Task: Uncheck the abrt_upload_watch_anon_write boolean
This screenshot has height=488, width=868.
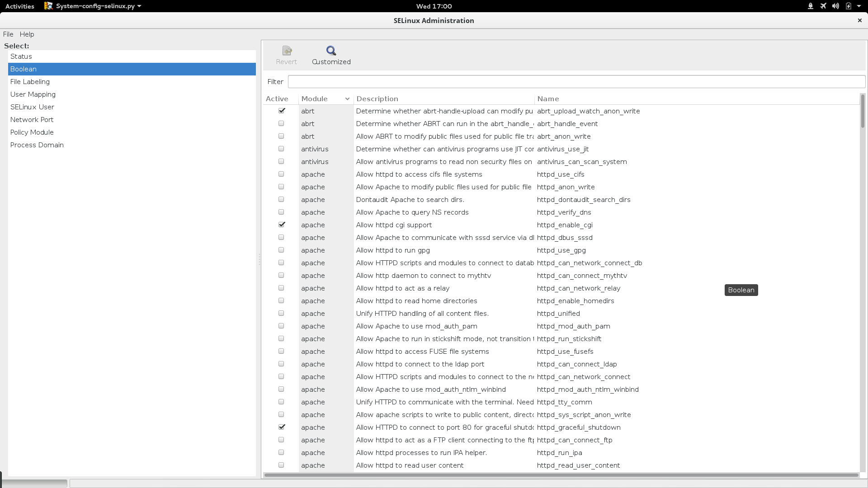Action: (282, 111)
